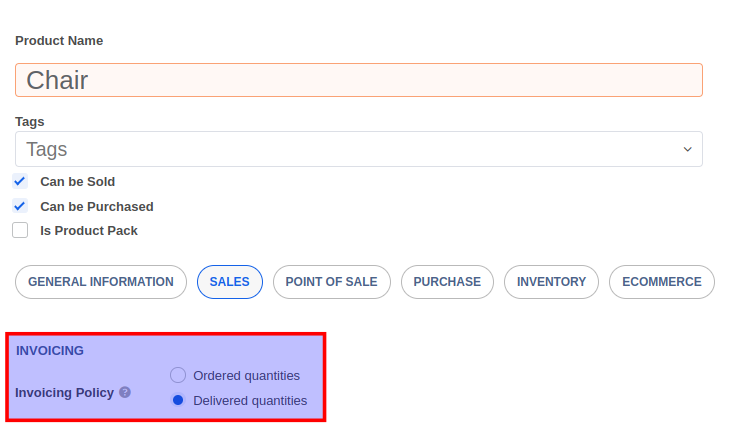The image size is (755, 431).
Task: Tick the empty Is Product Pack checkbox
Action: tap(20, 230)
